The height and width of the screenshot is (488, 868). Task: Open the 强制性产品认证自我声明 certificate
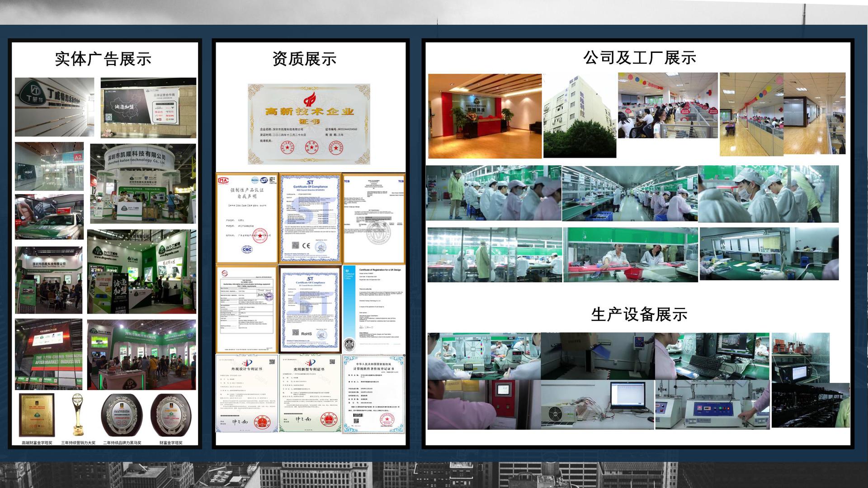(247, 218)
